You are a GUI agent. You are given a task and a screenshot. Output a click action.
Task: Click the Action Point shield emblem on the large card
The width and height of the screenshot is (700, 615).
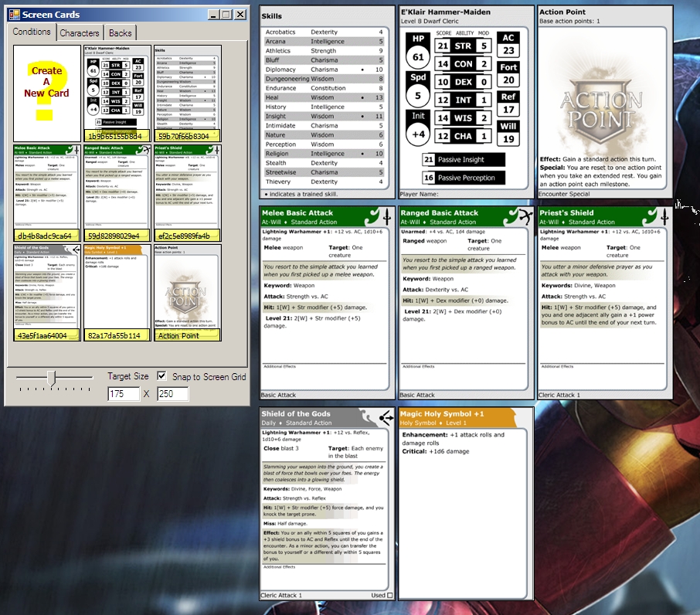[601, 110]
